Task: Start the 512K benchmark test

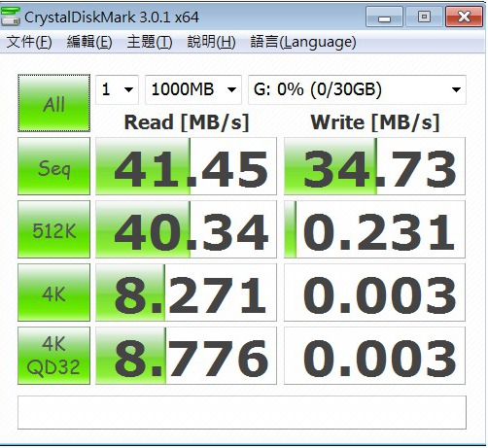Action: click(53, 229)
